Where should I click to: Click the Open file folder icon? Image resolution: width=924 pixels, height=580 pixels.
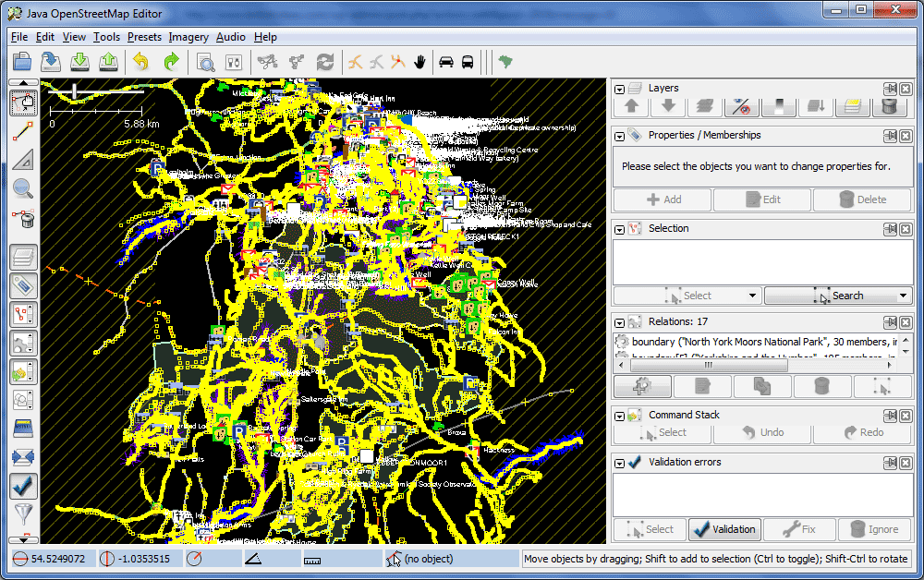click(x=22, y=61)
